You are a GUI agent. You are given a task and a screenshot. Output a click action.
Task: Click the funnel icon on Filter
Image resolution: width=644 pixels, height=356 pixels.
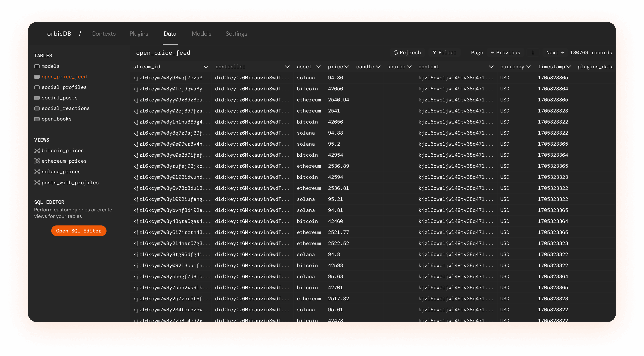click(x=434, y=52)
